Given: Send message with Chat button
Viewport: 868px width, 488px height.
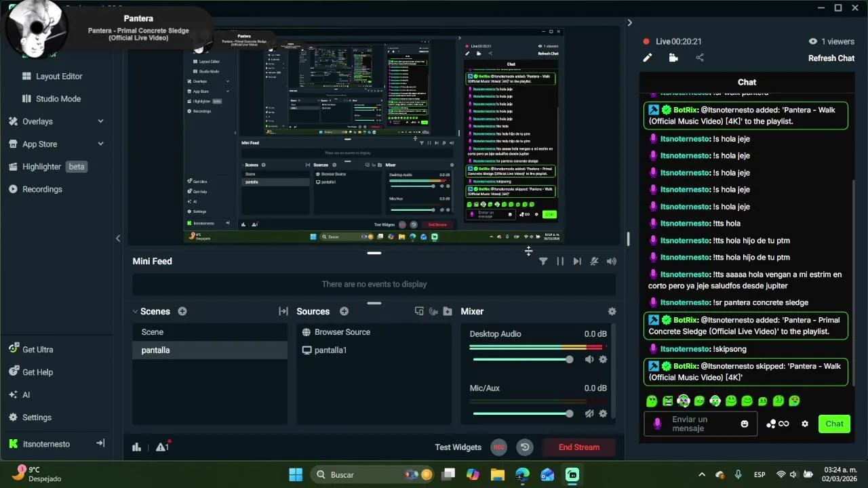Looking at the screenshot, I should (x=834, y=424).
